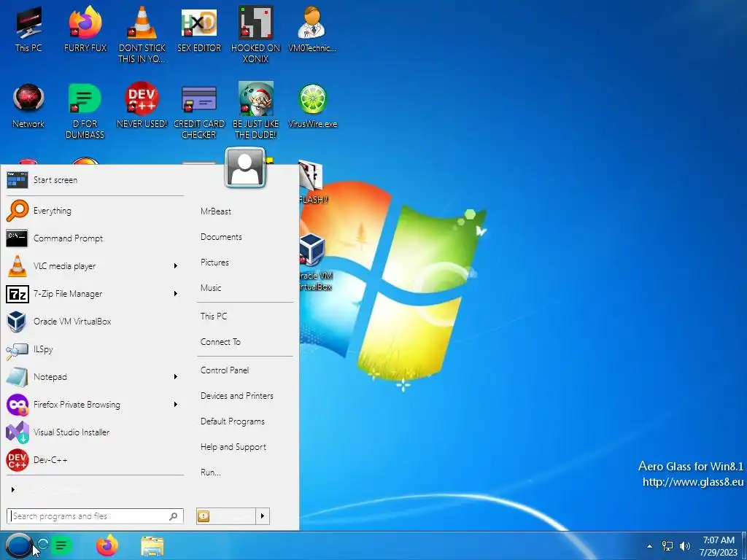
Task: Open the D FOR DUMBASS desktop shortcut
Action: (85, 111)
